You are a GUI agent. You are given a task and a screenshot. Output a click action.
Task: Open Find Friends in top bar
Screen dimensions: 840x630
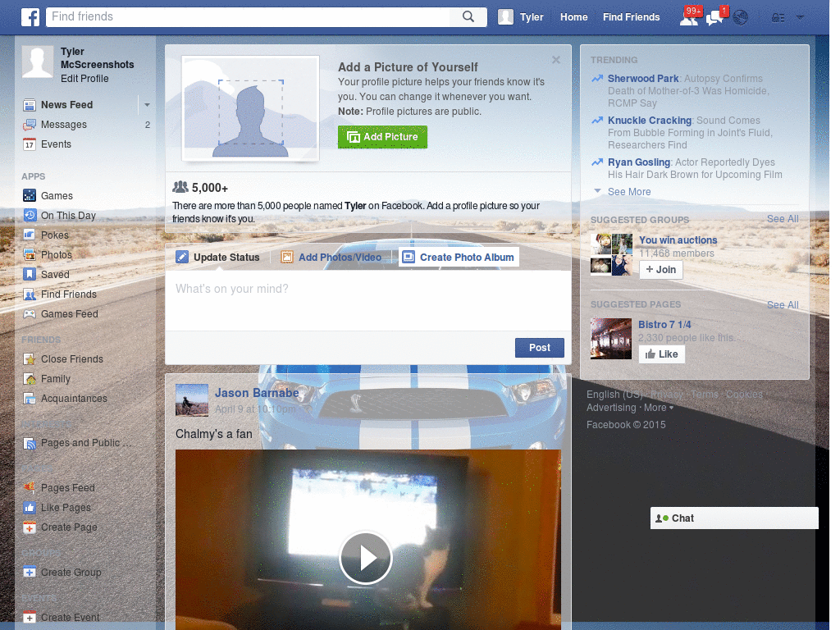point(631,17)
